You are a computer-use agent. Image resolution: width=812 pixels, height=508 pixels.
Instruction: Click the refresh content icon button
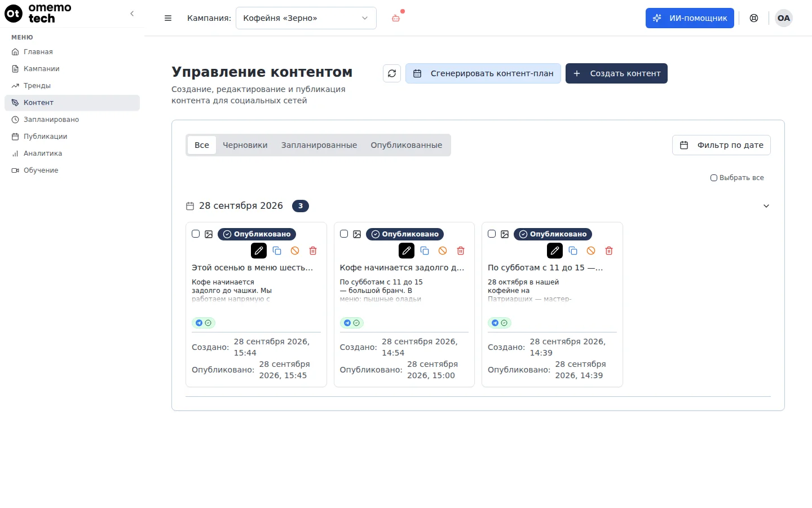coord(392,73)
